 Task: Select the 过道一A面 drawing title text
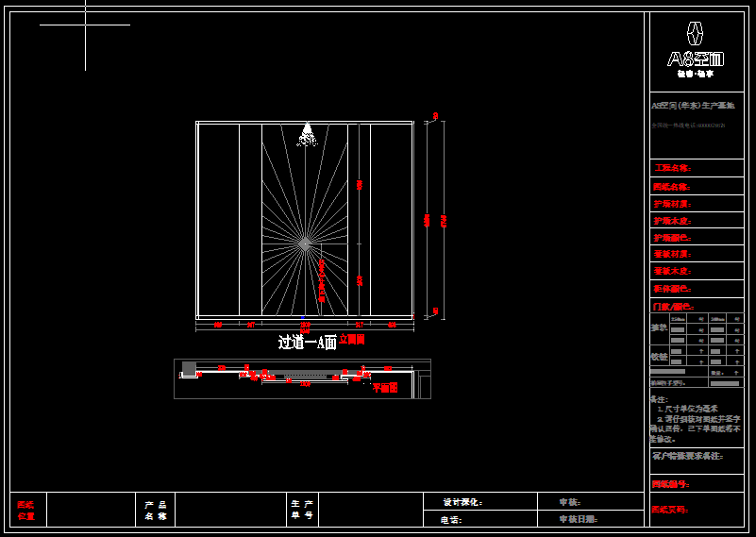tap(307, 343)
